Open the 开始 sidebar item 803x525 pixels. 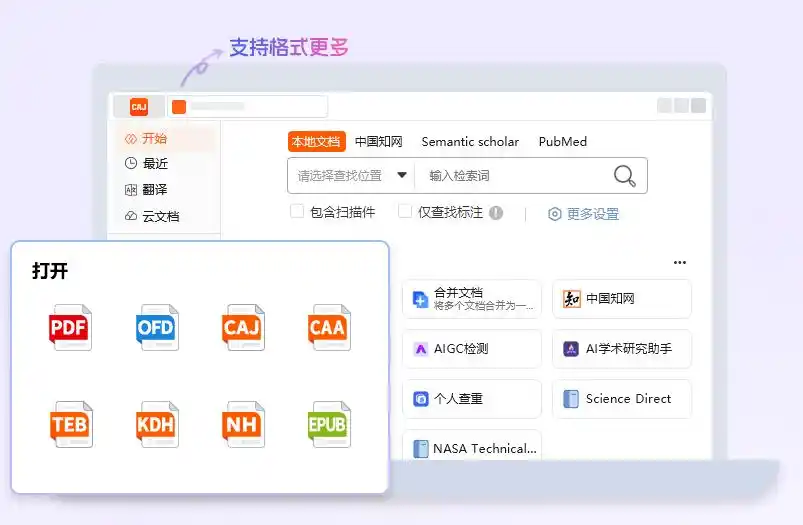click(165, 138)
